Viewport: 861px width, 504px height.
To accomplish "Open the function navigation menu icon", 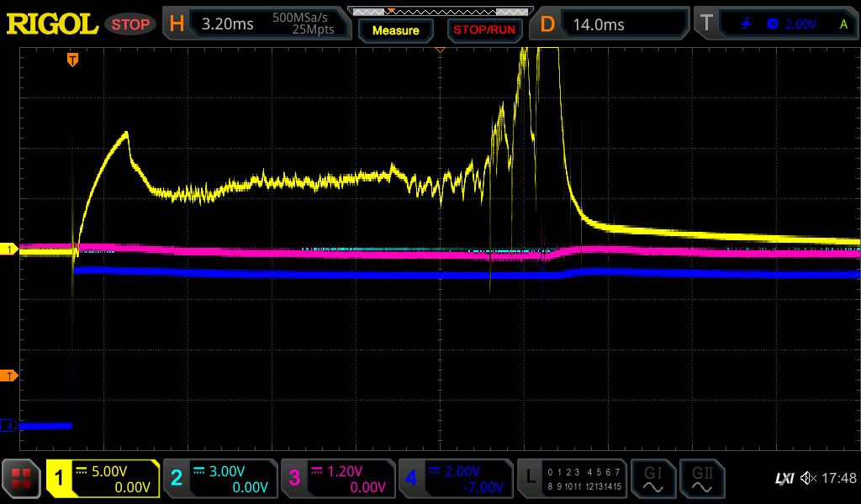I will [22, 479].
